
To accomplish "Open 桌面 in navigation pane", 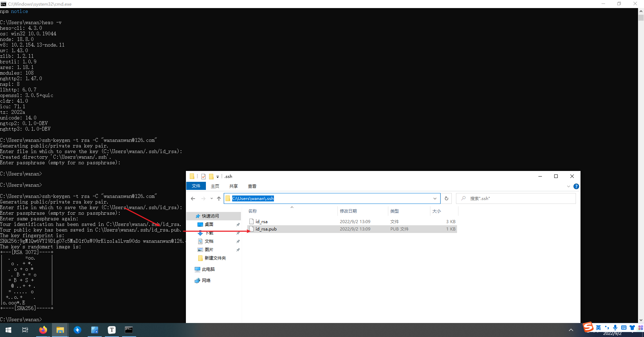I will [209, 225].
